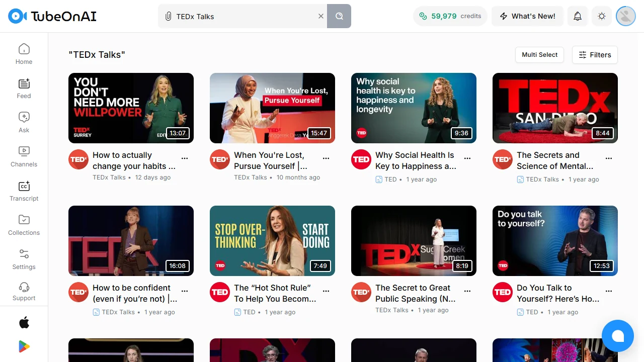644x362 pixels.
Task: Click the 59,979 credits badge
Action: pyautogui.click(x=450, y=16)
